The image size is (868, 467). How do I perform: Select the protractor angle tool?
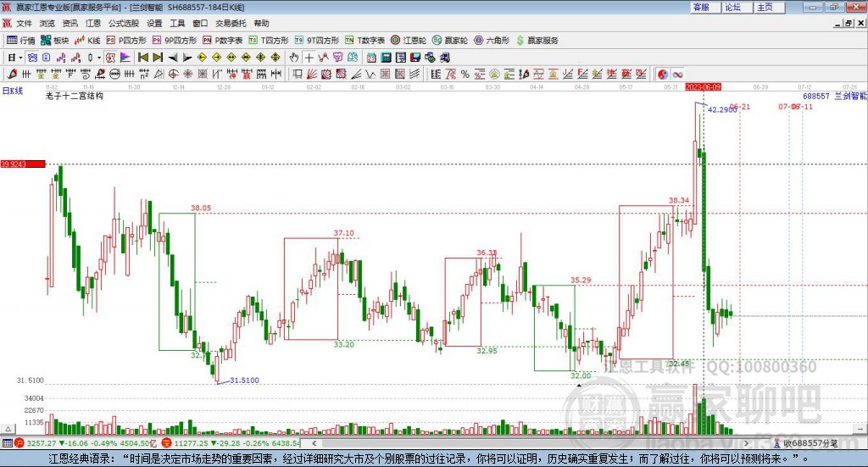tap(159, 74)
